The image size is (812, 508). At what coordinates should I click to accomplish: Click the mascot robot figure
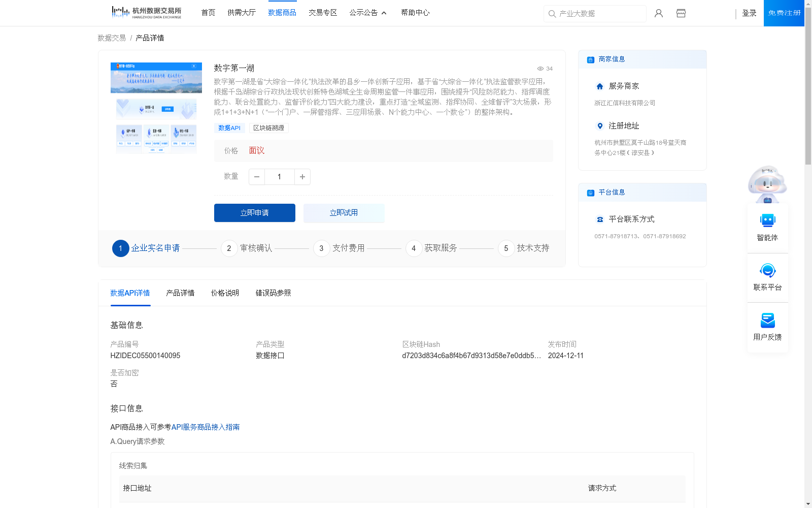coord(767,184)
